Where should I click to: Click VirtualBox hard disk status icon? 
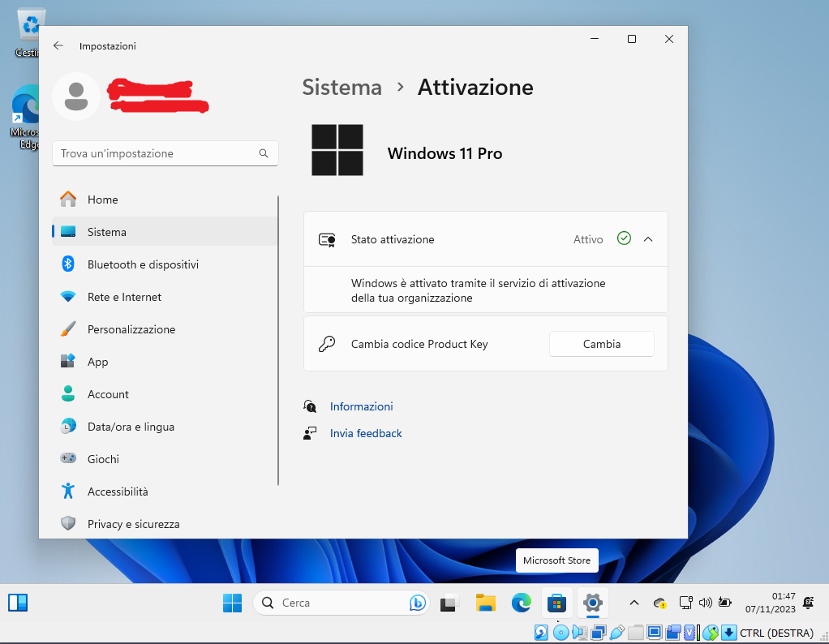541,633
